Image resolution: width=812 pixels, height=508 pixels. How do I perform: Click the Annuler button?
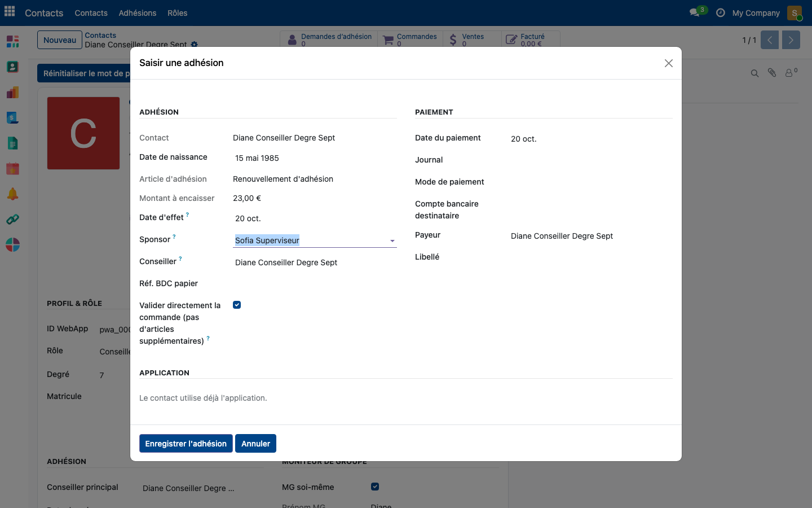coord(255,444)
